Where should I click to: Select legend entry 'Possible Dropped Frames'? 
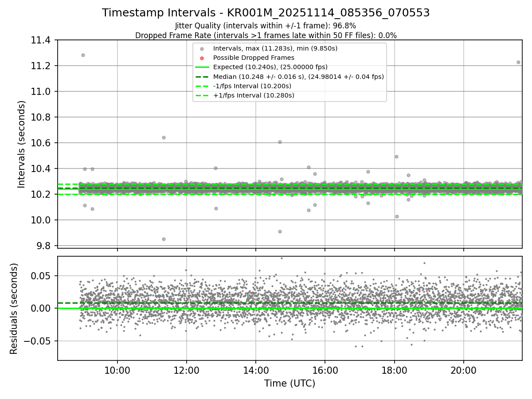pyautogui.click(x=254, y=58)
